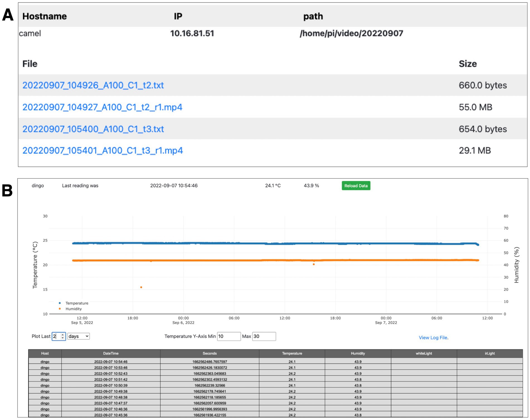Select seconds value 1662562426.1830072

tap(210, 368)
